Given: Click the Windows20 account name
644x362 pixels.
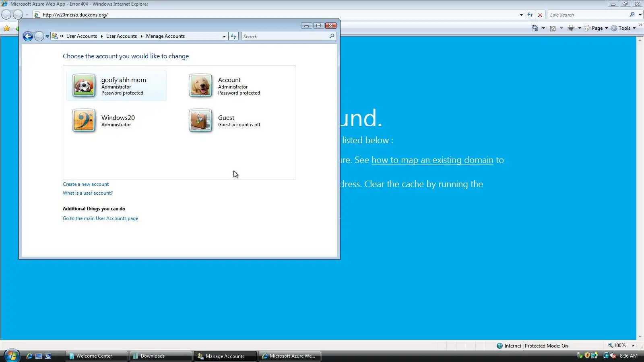Looking at the screenshot, I should (118, 117).
